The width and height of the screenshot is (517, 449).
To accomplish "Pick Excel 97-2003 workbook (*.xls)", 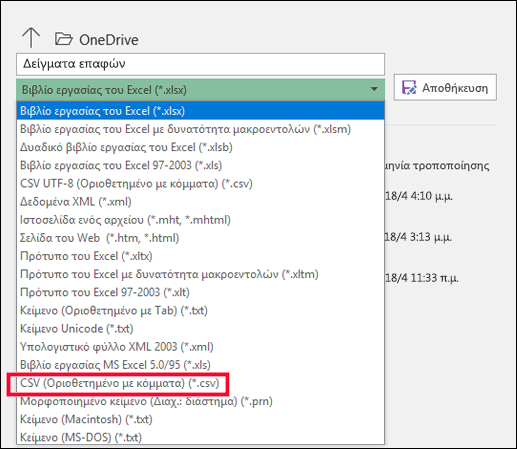I will click(200, 165).
